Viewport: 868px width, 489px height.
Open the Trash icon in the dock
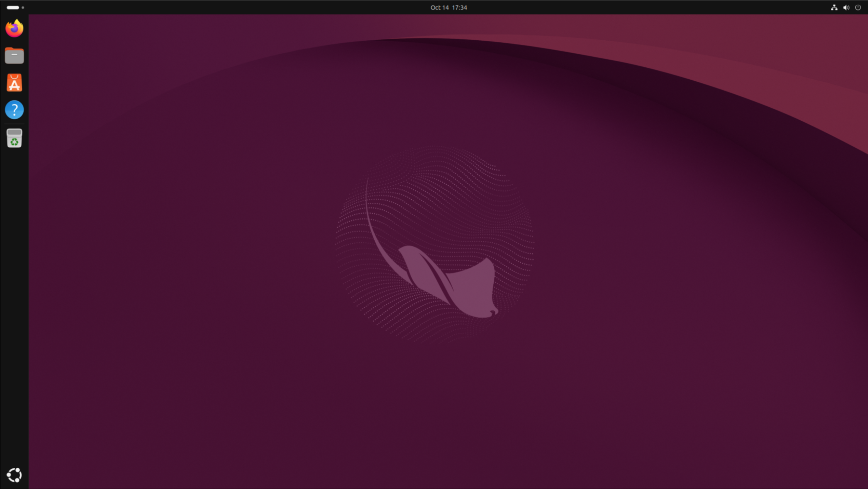point(14,138)
